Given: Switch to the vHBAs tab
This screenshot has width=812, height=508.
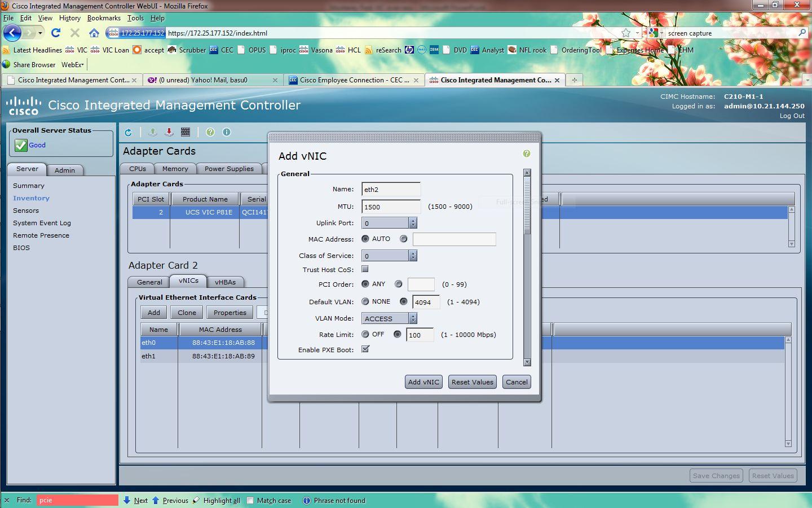Looking at the screenshot, I should pyautogui.click(x=225, y=282).
